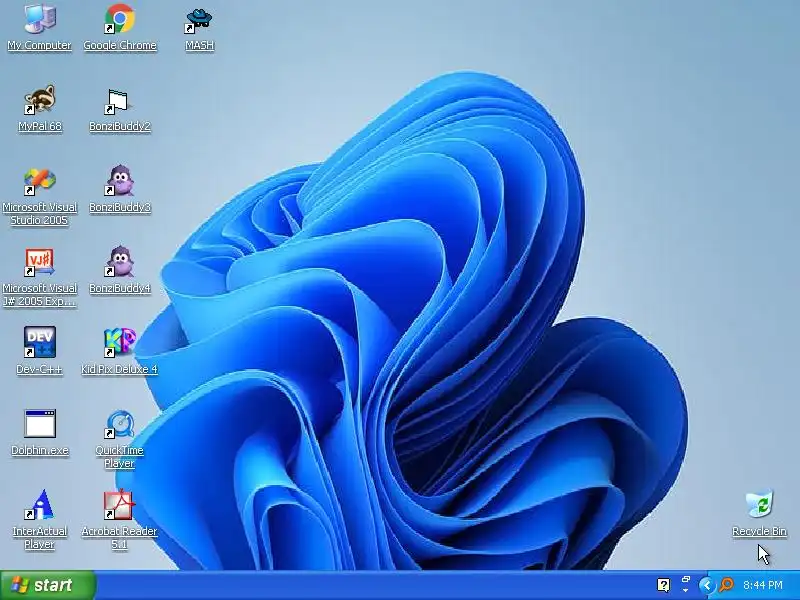This screenshot has width=800, height=600.
Task: Click the restore language bar icon
Action: (686, 580)
